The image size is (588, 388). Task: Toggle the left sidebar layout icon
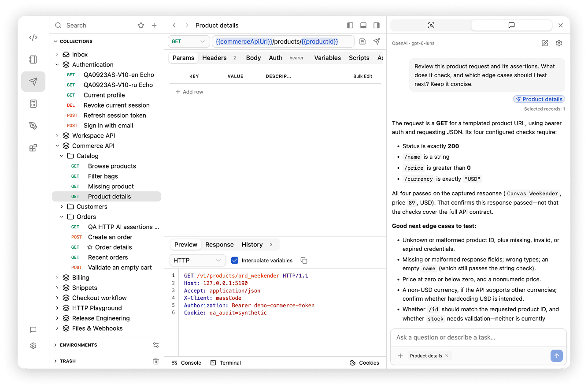(350, 26)
